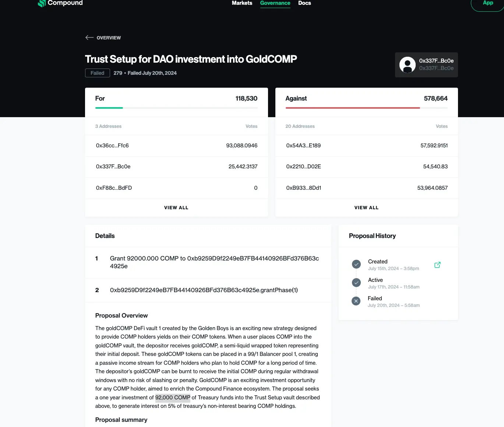Click the Active checkmark status icon
The height and width of the screenshot is (427, 504).
[x=356, y=283]
